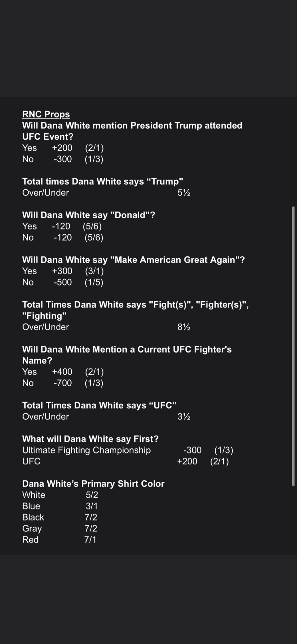The height and width of the screenshot is (644, 297).
Task: Select No -500 for Make American Great Again
Action: (63, 282)
